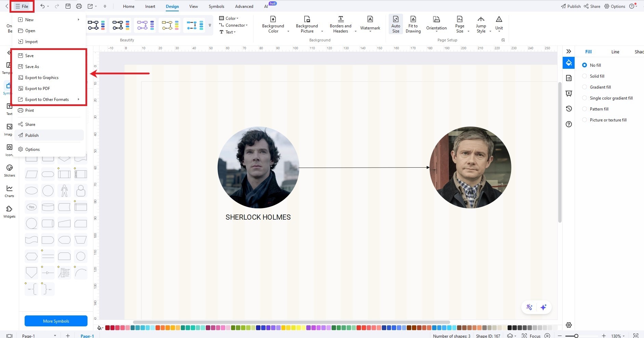Open the Widgets sidebar panel
The height and width of the screenshot is (338, 644).
coord(10,211)
